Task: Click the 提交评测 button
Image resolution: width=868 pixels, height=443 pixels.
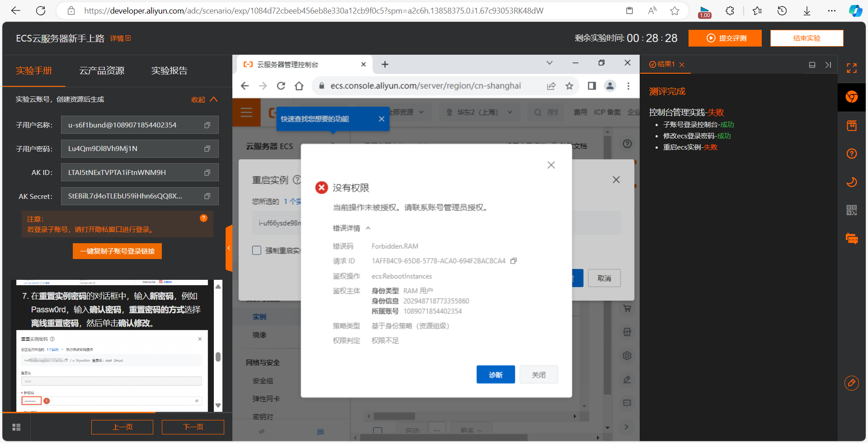Action: coord(725,38)
